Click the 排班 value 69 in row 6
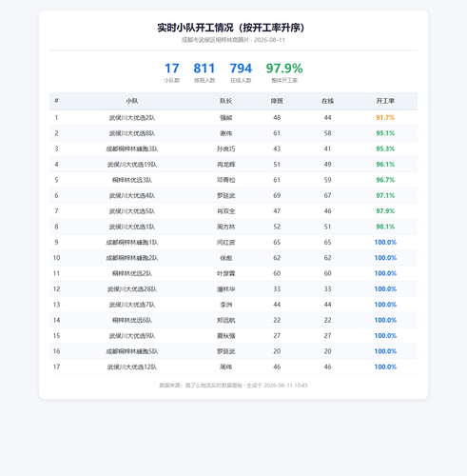Screen dimensions: 467x476 (277, 195)
